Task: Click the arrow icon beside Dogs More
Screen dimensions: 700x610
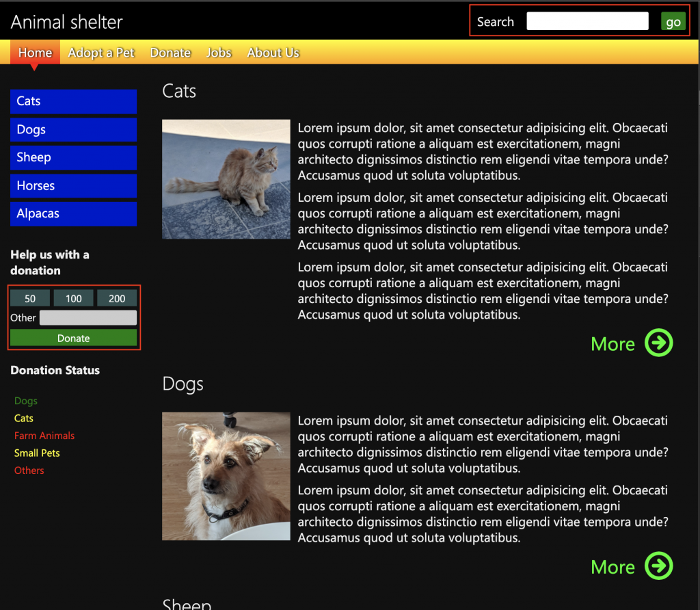Action: 658,566
